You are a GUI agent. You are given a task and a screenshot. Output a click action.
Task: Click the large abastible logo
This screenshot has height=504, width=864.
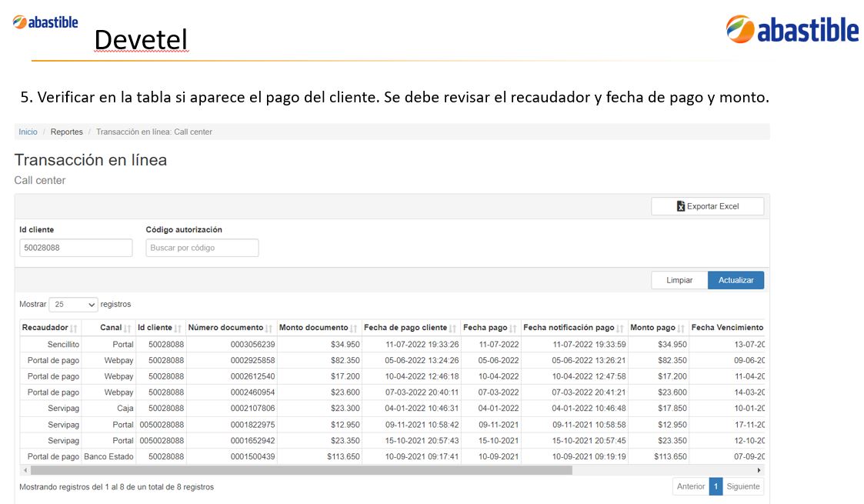pyautogui.click(x=792, y=29)
